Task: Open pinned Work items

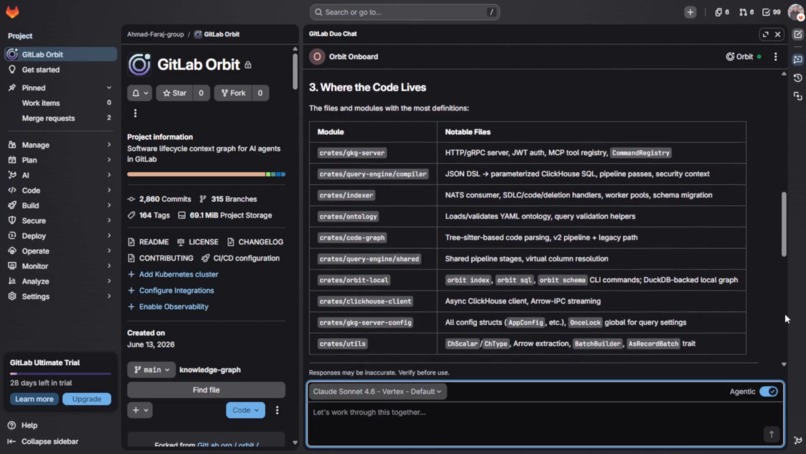Action: 61,103
